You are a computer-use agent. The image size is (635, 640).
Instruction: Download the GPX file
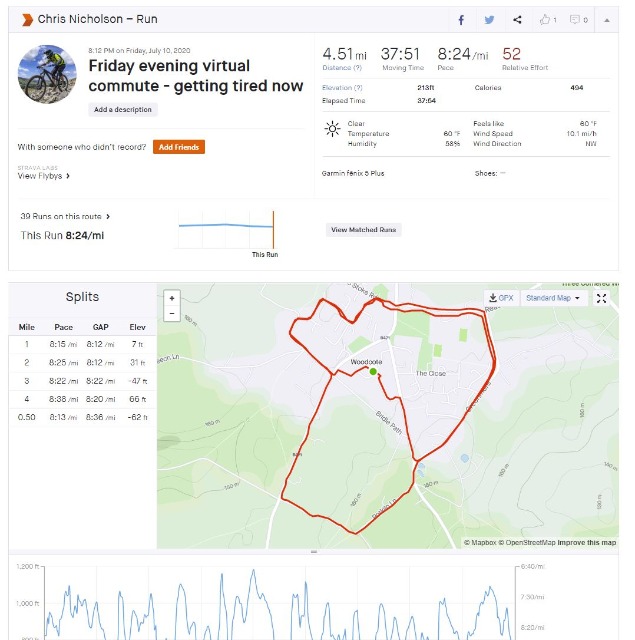pos(501,298)
